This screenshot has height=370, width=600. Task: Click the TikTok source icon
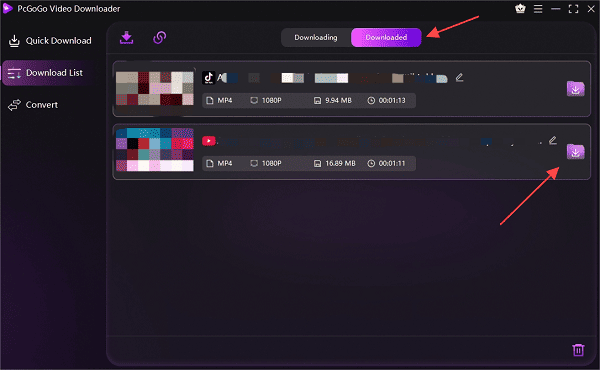point(209,78)
